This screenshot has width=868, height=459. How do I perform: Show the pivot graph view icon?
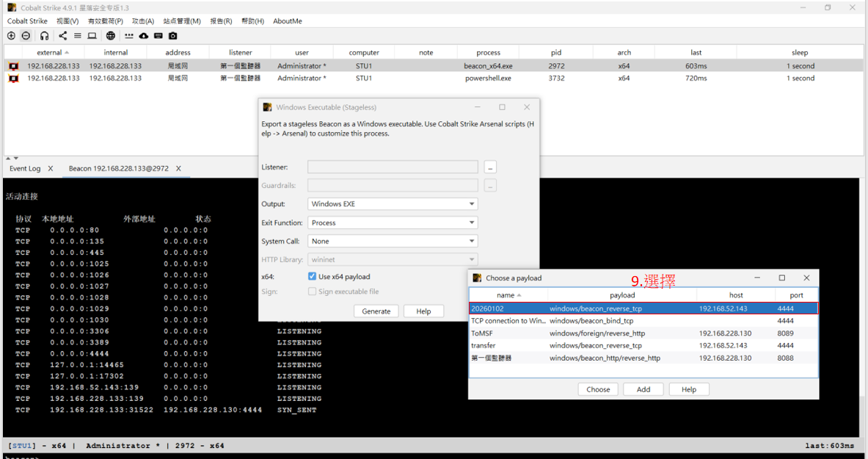62,35
